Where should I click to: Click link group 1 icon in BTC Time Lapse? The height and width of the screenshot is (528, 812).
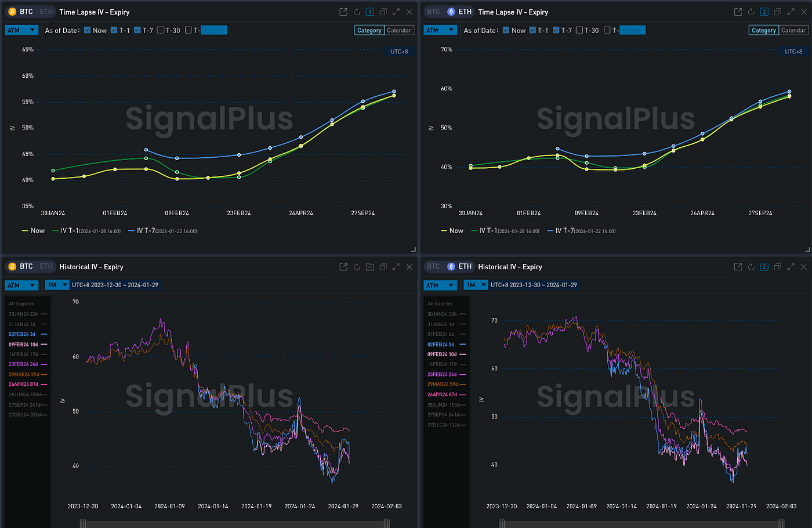[369, 12]
